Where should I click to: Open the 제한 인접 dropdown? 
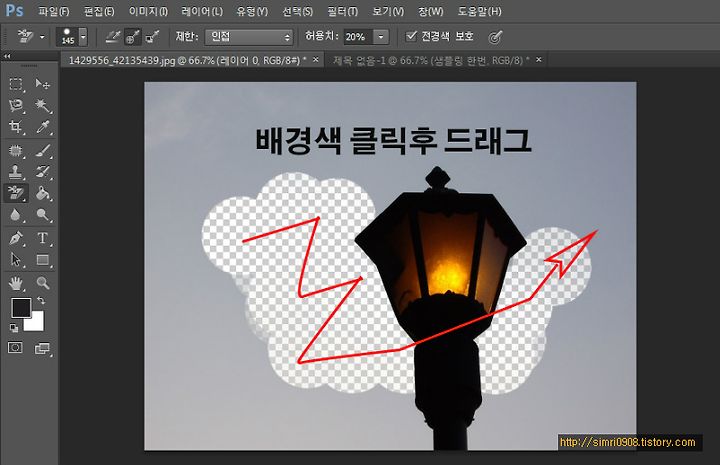tap(249, 37)
